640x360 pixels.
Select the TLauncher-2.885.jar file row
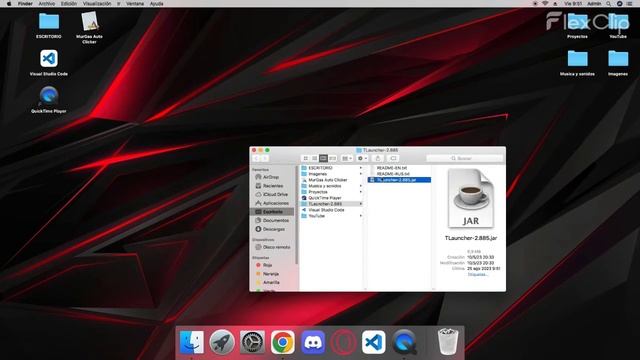coord(399,180)
